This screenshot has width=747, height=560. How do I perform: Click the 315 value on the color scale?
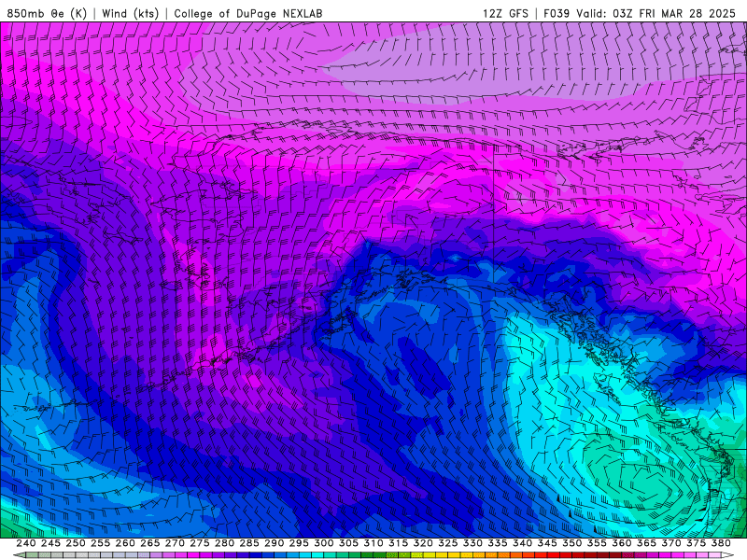click(398, 543)
